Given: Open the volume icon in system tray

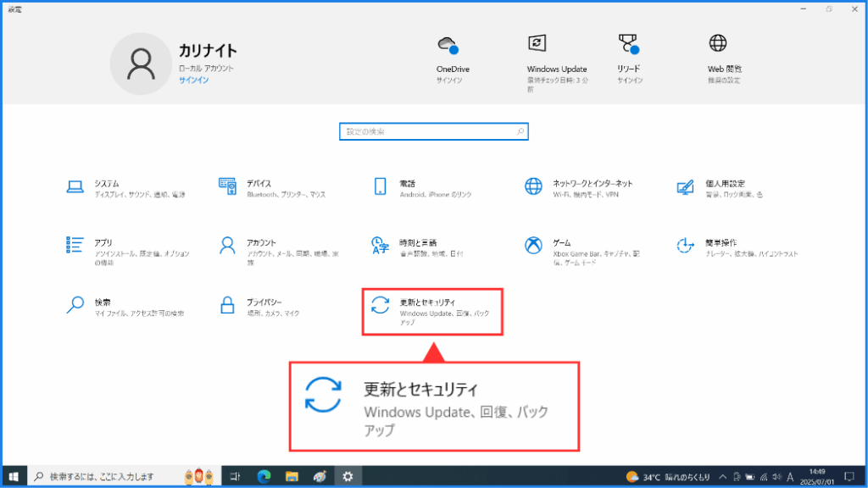Looking at the screenshot, I should [776, 477].
